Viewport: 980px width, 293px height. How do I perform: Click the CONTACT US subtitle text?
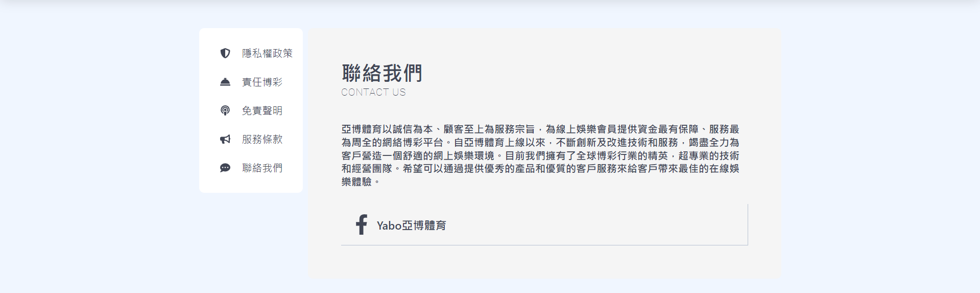[373, 93]
